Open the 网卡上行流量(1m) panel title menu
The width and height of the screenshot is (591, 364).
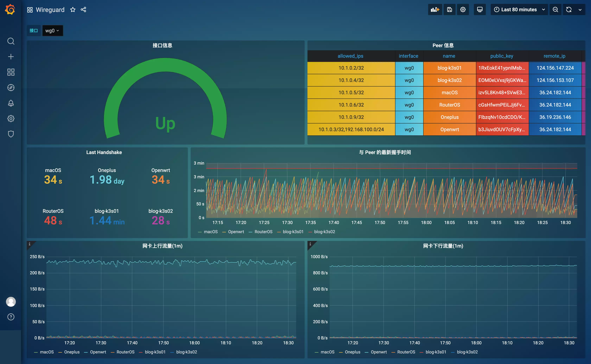click(162, 246)
